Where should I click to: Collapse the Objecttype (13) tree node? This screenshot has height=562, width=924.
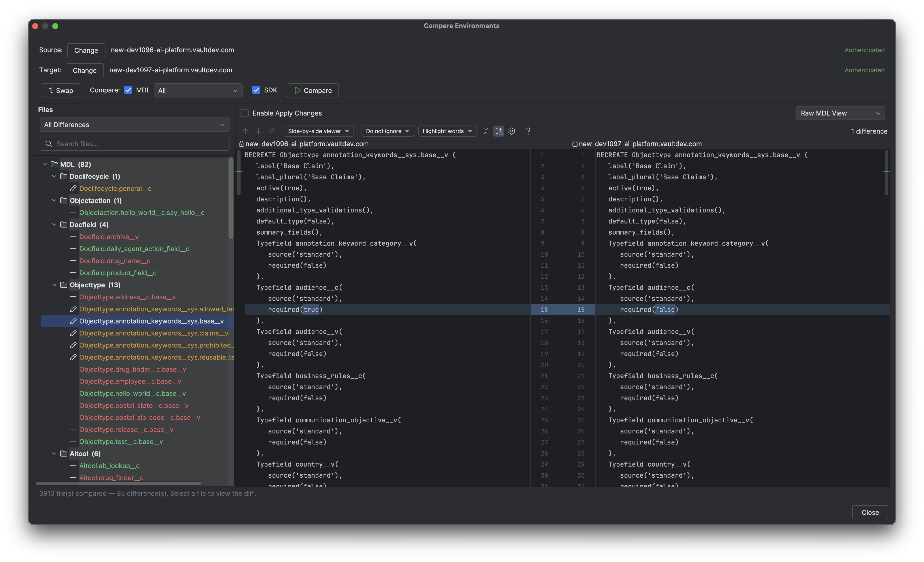54,285
